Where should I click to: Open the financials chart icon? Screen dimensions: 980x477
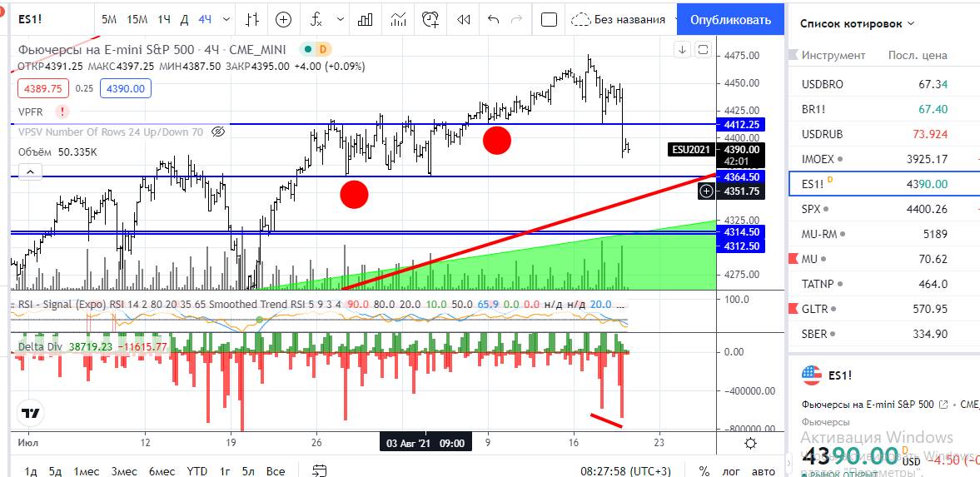398,19
